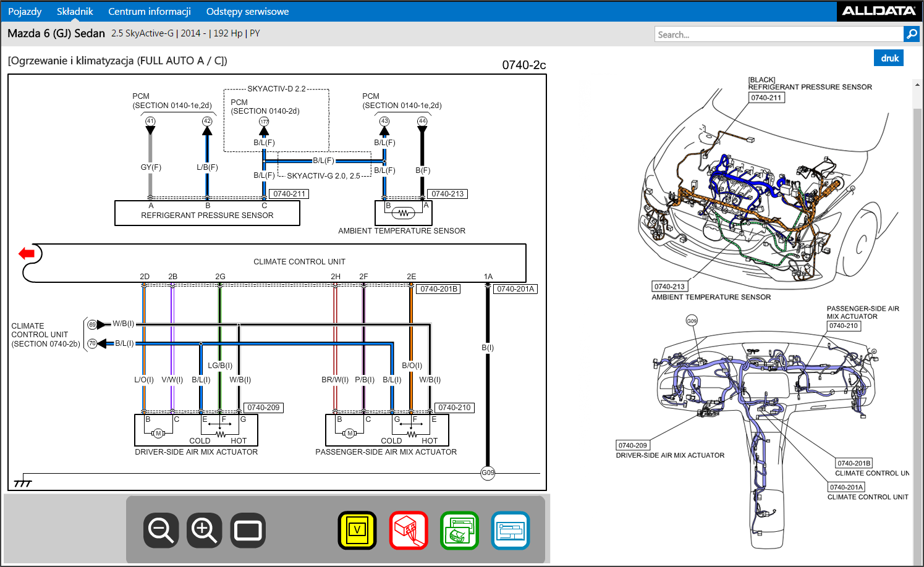Image resolution: width=924 pixels, height=567 pixels.
Task: Click DRIVER-SIDE AIR MIX ACTUATOR label in diagram
Action: pyautogui.click(x=197, y=452)
